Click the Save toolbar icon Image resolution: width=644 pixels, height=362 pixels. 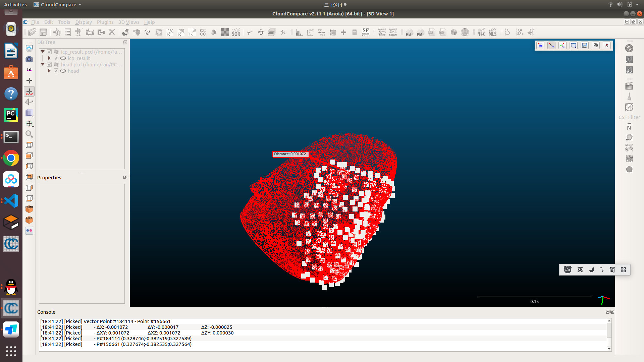(x=43, y=32)
